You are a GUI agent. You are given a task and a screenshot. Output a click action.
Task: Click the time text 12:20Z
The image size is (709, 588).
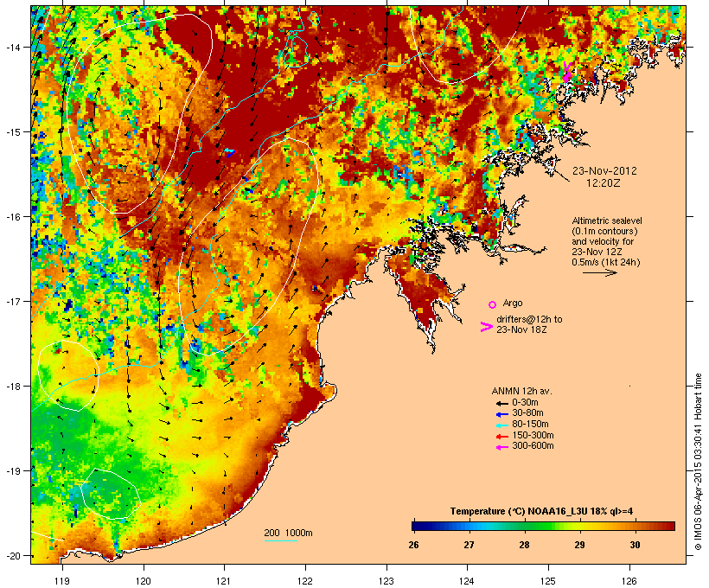tap(604, 183)
